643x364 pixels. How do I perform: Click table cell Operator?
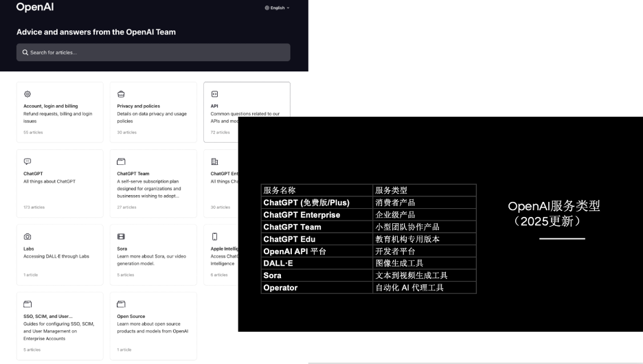(317, 288)
